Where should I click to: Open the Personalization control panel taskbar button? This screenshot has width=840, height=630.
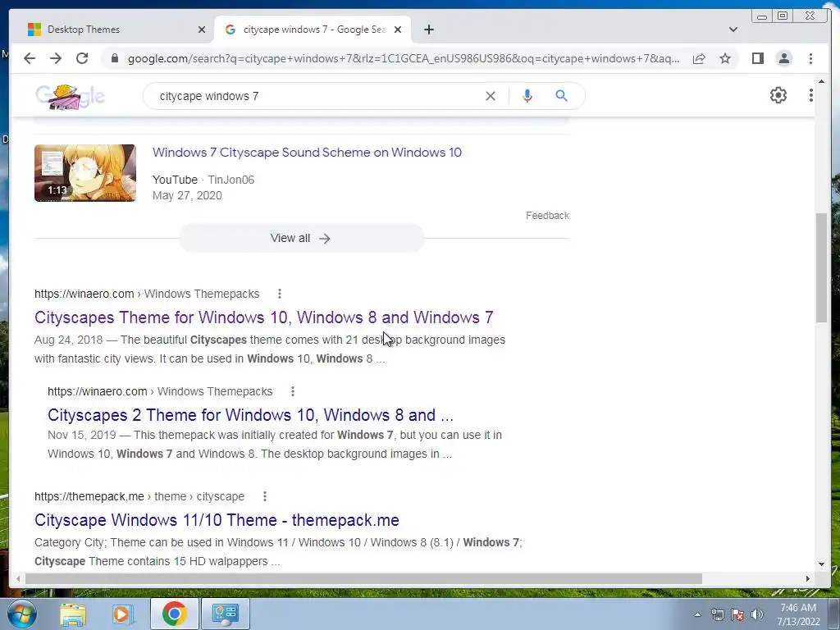[x=226, y=614]
